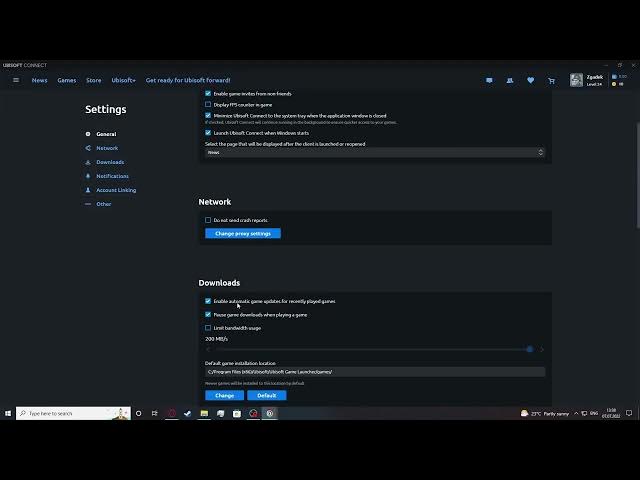
Task: Open the hamburger menu icon
Action: (16, 80)
